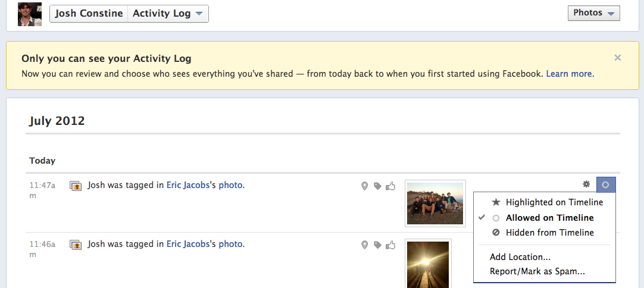Dismiss the Activity Log notice banner

(x=618, y=58)
